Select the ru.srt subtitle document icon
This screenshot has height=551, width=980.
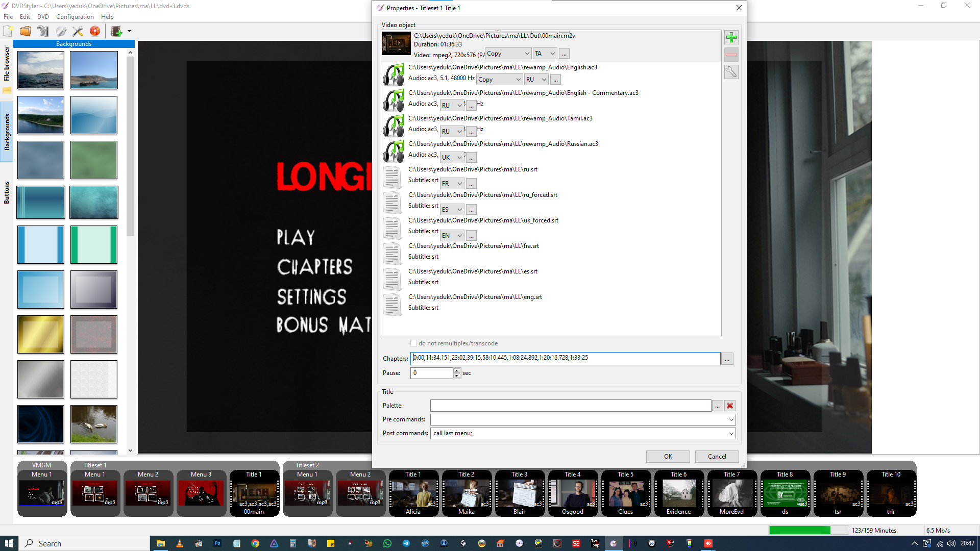(x=392, y=177)
